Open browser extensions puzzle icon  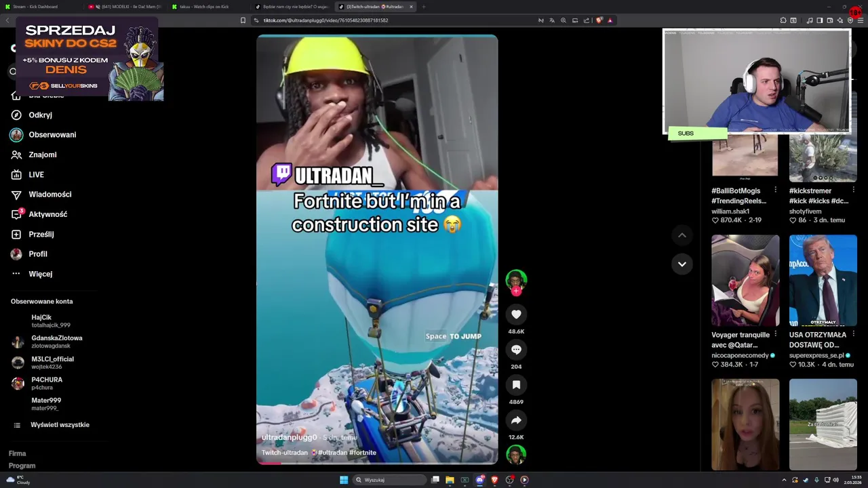pyautogui.click(x=783, y=20)
